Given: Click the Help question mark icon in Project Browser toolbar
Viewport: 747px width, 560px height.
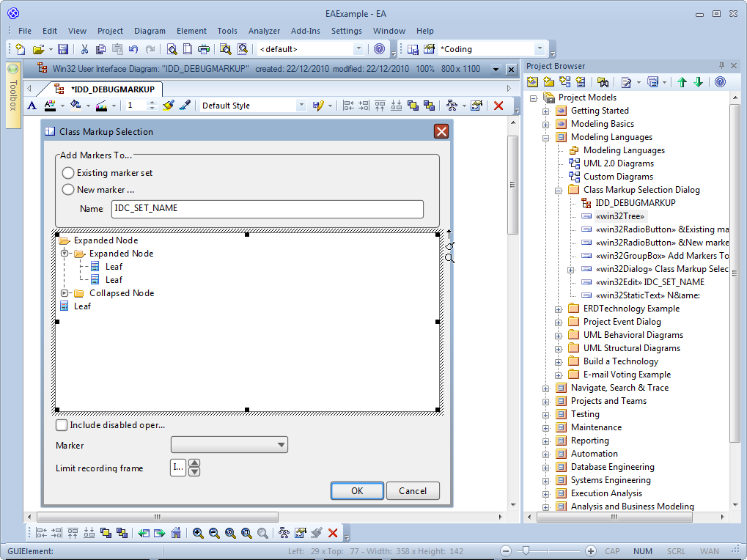Looking at the screenshot, I should click(x=719, y=82).
